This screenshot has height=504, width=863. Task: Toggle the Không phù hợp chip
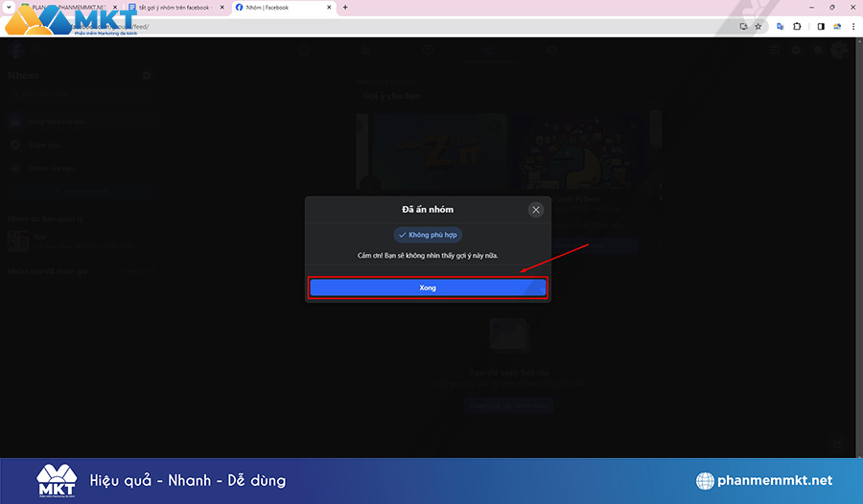[x=428, y=235]
